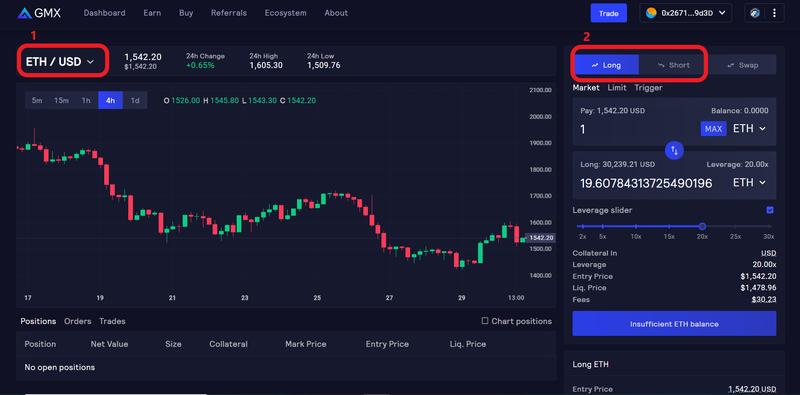Enable the Leverage slider checkbox
This screenshot has height=395, width=800.
click(770, 210)
